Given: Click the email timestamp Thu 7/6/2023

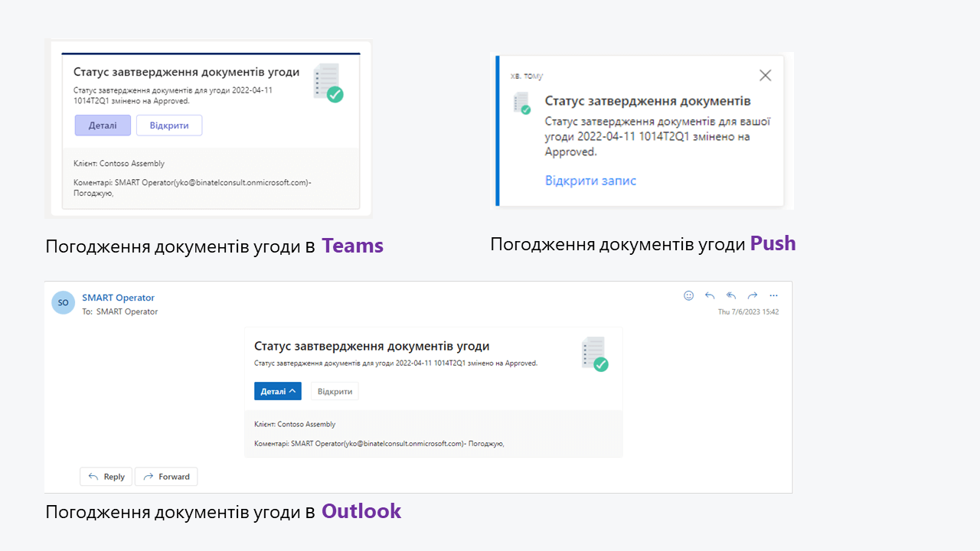Looking at the screenshot, I should point(748,312).
